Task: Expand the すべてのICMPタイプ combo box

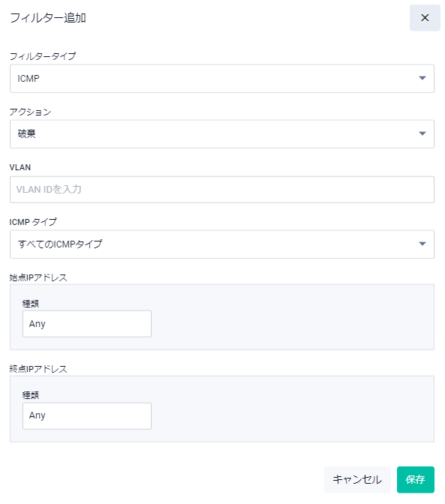Action: point(222,244)
